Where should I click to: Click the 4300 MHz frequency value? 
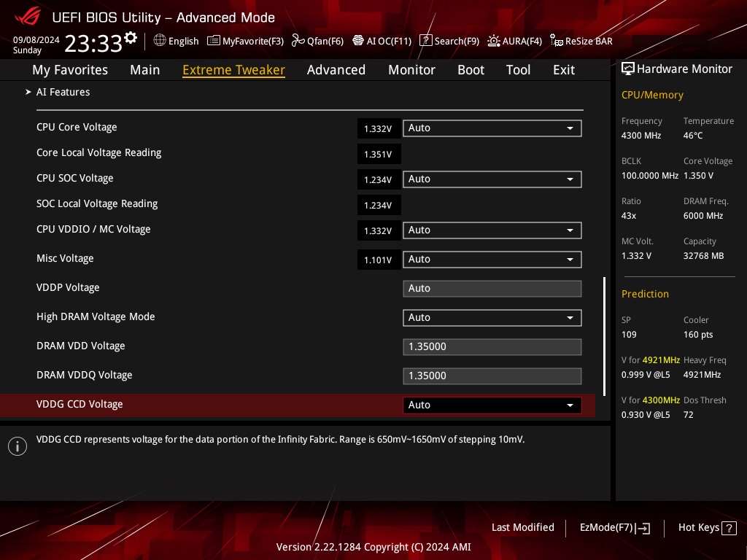(x=641, y=135)
